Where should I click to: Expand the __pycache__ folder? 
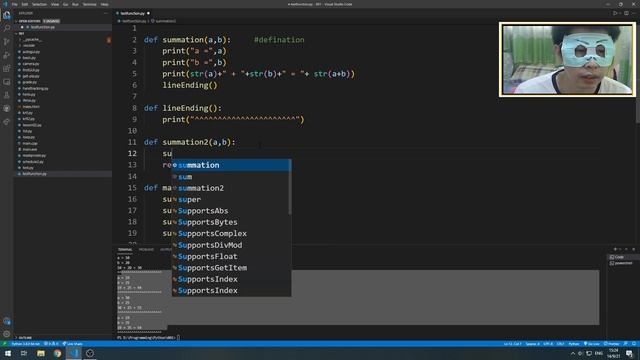[32, 40]
